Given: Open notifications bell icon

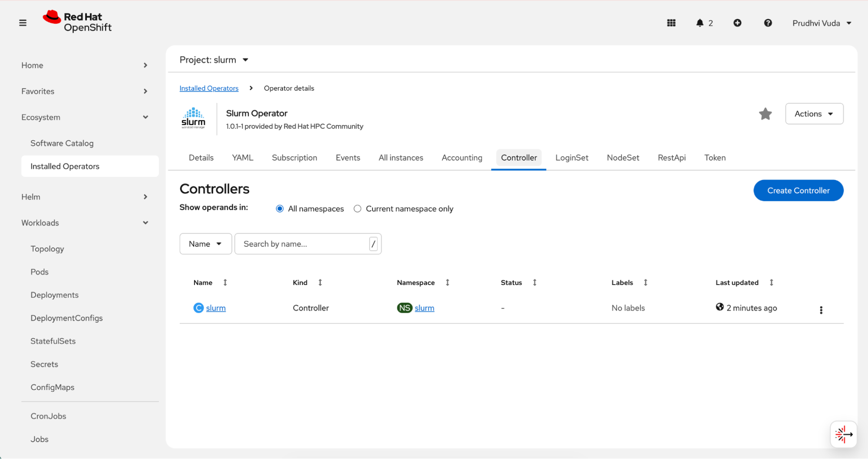Looking at the screenshot, I should (700, 23).
